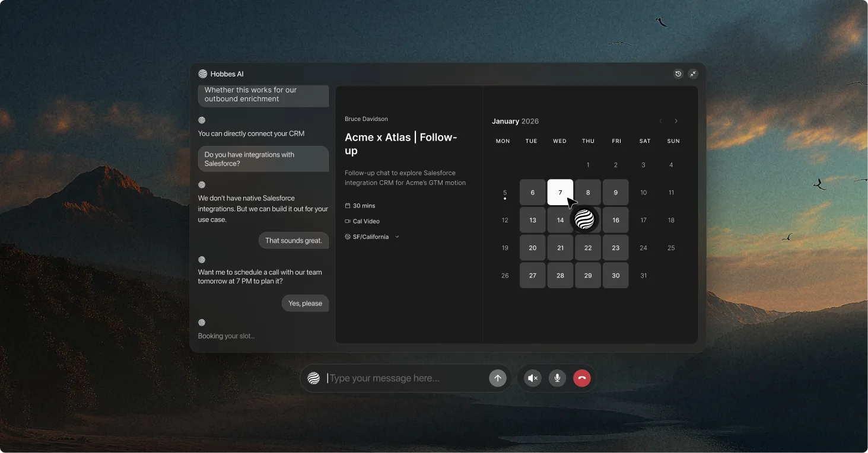This screenshot has height=453, width=868.
Task: Click the 'You can directly connect your CRM' reply
Action: [251, 134]
